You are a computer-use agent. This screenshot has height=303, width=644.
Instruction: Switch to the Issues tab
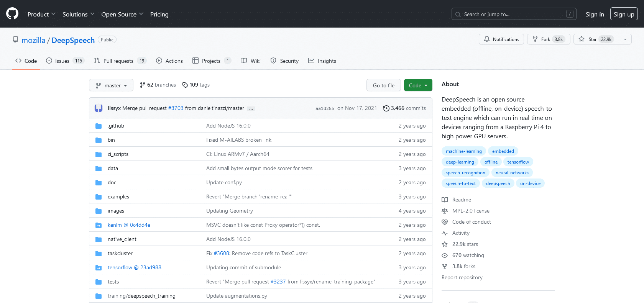point(65,61)
